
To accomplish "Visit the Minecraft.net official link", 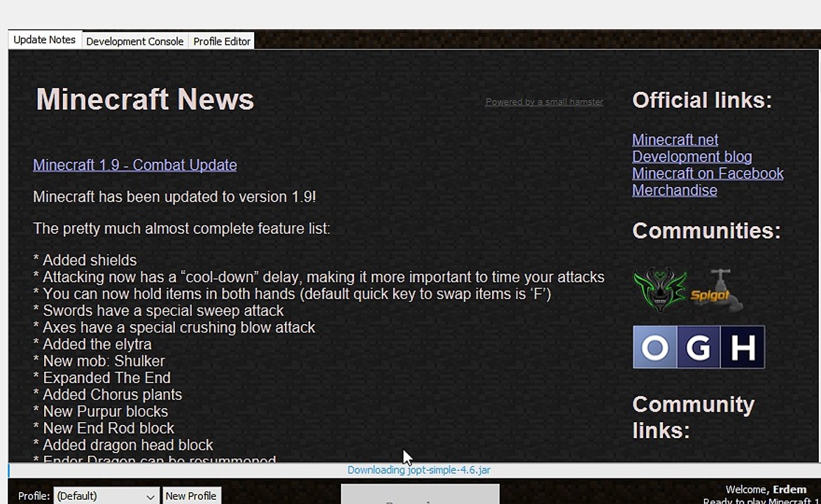I will (x=675, y=140).
